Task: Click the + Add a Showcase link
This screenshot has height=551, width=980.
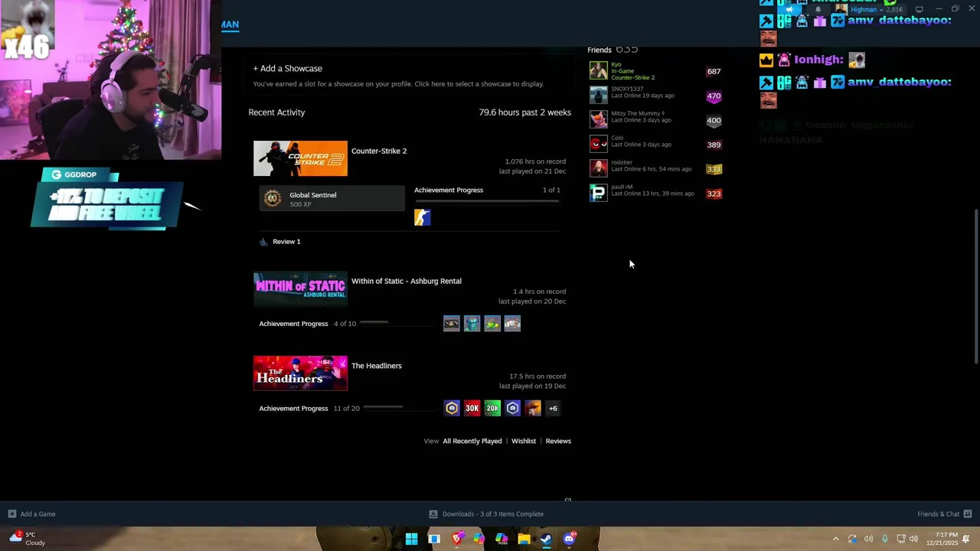Action: click(x=288, y=68)
